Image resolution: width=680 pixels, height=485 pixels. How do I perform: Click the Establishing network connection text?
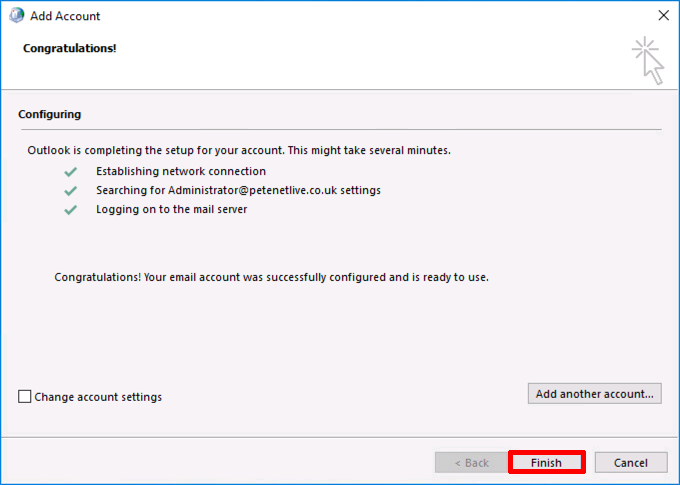point(181,171)
